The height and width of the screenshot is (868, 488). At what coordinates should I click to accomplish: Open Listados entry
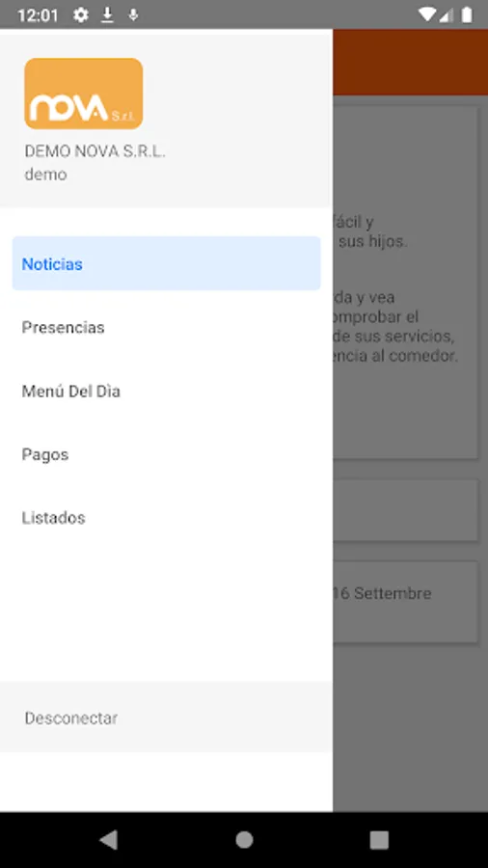tap(166, 518)
